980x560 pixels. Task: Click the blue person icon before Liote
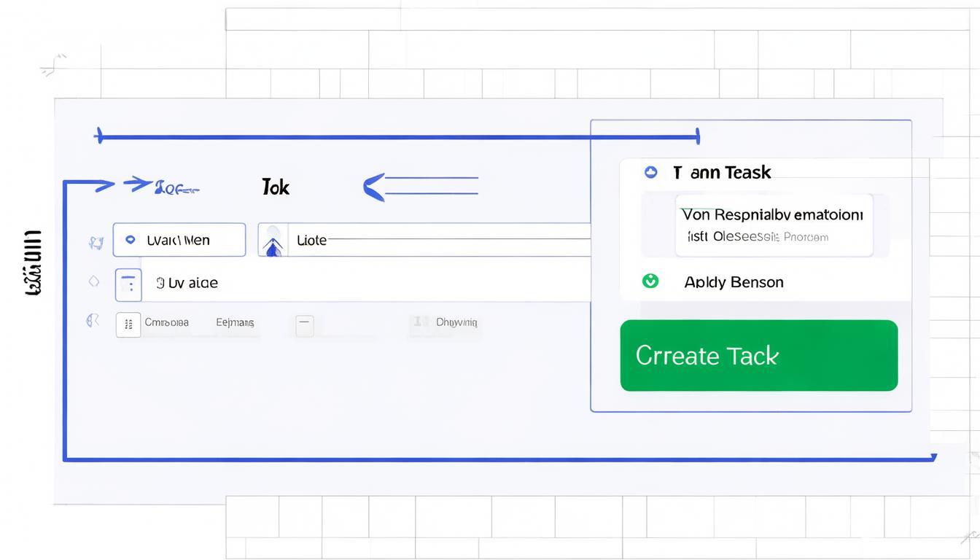(x=273, y=241)
